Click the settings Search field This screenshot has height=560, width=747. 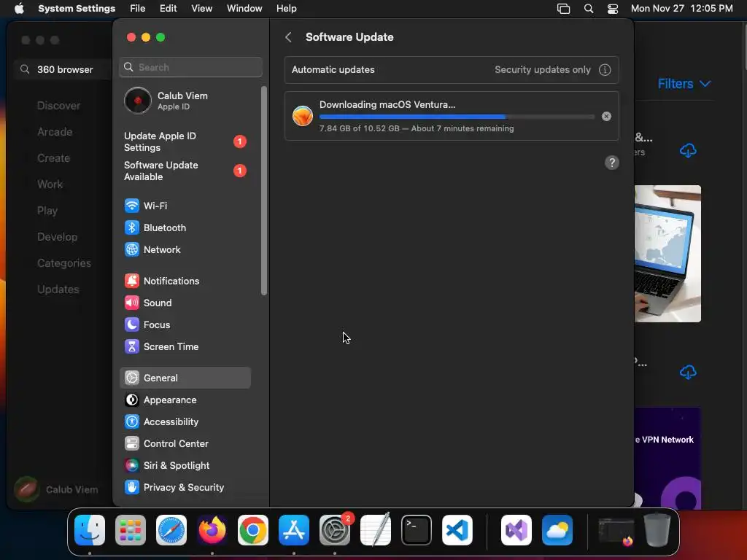click(190, 67)
